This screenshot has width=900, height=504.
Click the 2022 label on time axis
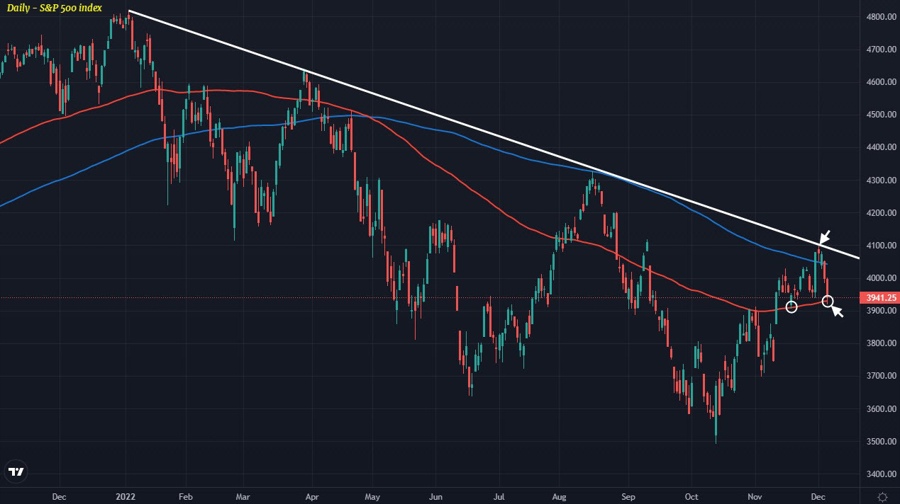click(125, 497)
